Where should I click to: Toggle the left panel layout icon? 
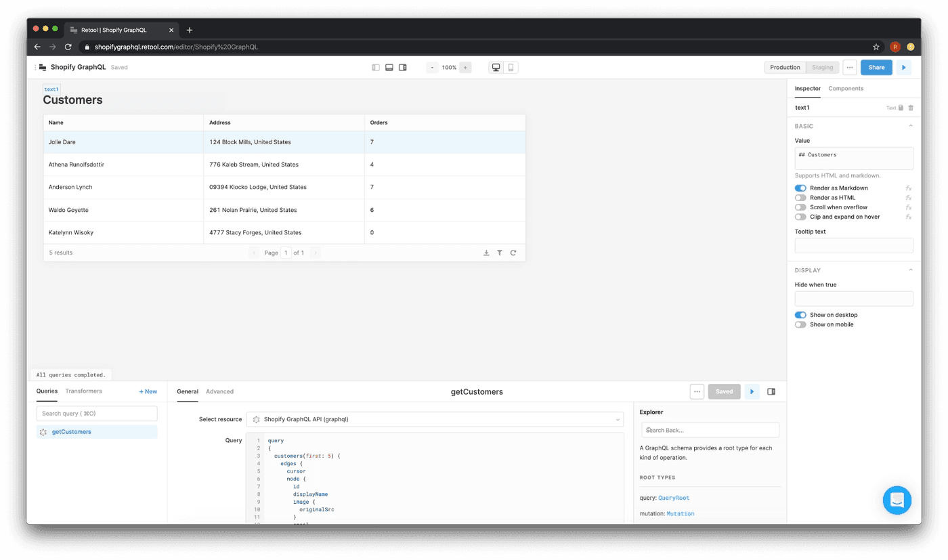[376, 68]
